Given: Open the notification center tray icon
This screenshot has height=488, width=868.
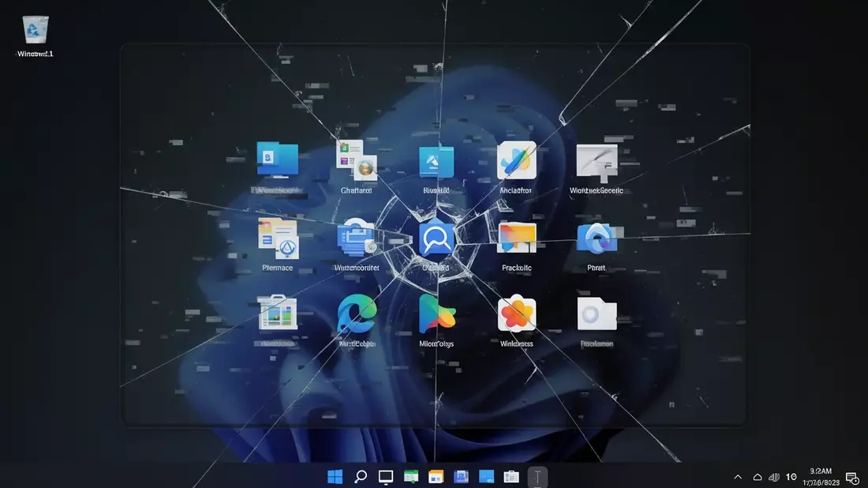Looking at the screenshot, I should (x=852, y=478).
